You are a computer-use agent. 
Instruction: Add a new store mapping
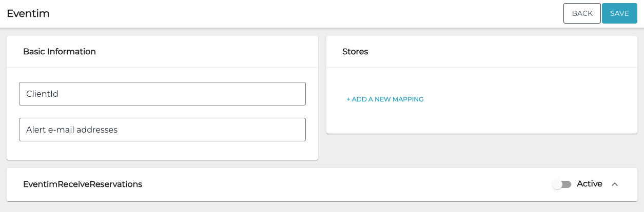(x=385, y=99)
